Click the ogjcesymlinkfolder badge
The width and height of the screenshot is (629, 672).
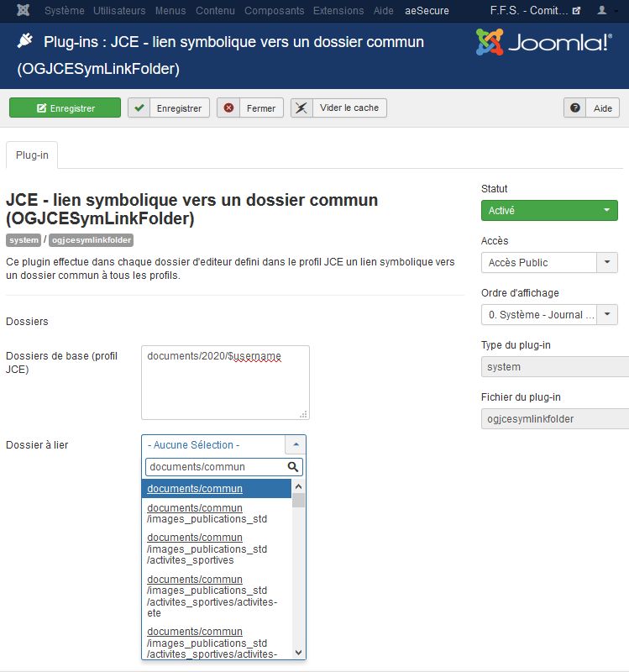(92, 240)
